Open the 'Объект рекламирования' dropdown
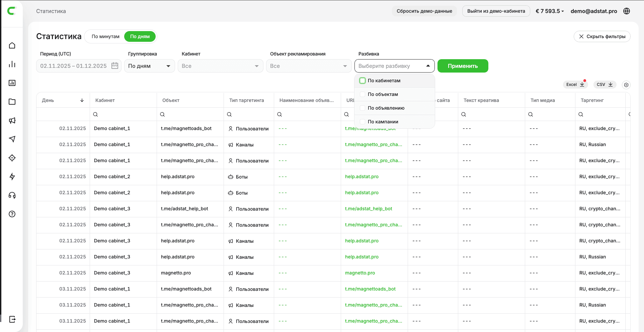This screenshot has height=332, width=644. tap(309, 66)
